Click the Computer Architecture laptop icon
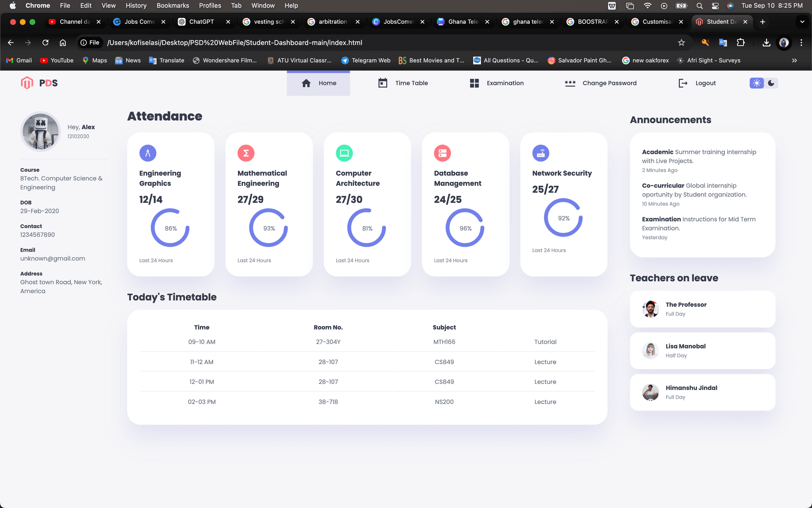 point(344,153)
